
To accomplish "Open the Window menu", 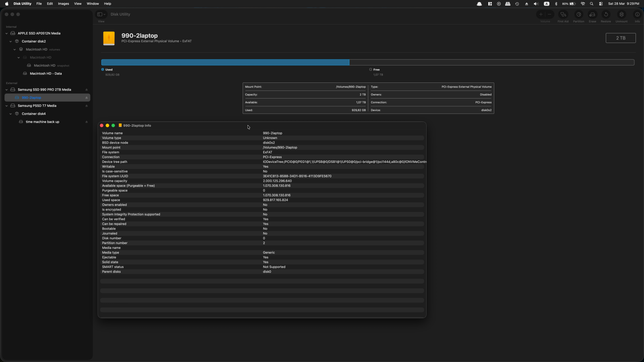I will (x=93, y=4).
